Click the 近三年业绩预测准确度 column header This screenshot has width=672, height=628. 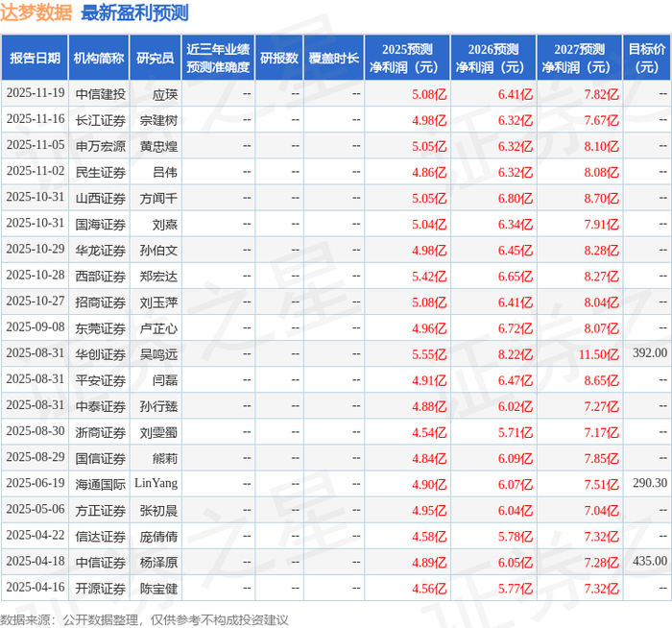coord(218,58)
